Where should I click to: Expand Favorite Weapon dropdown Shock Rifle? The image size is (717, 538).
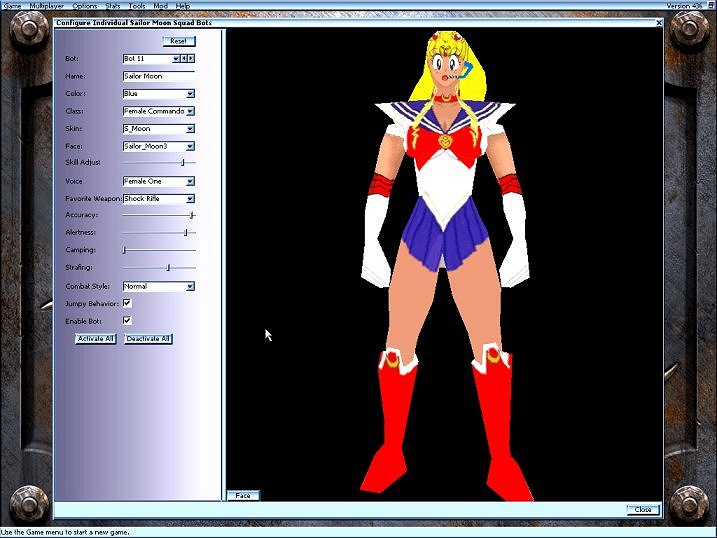pyautogui.click(x=190, y=199)
